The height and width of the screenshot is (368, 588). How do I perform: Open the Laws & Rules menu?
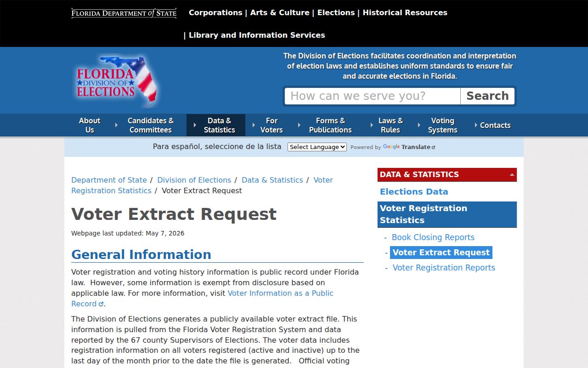tap(390, 125)
